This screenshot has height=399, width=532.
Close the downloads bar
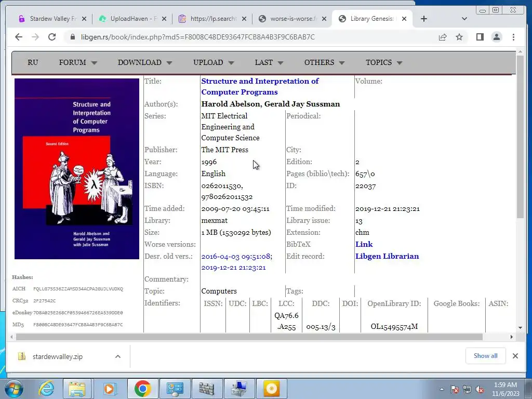pyautogui.click(x=515, y=356)
